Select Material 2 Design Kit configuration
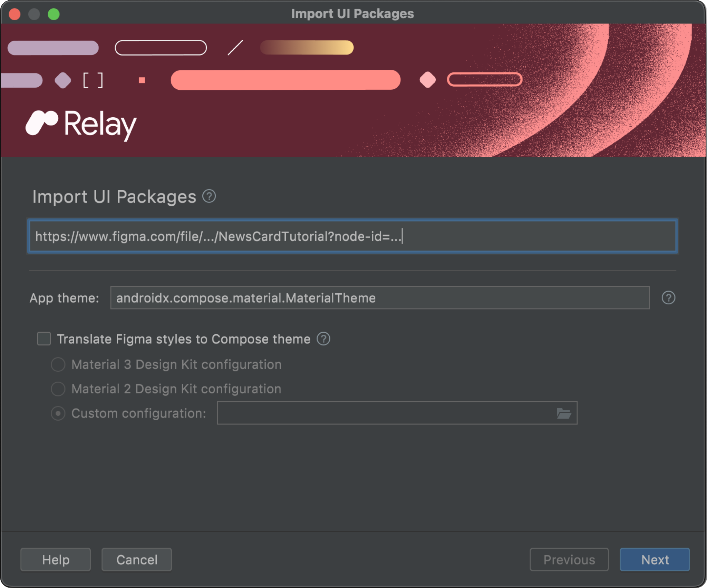The image size is (707, 588). click(x=59, y=389)
